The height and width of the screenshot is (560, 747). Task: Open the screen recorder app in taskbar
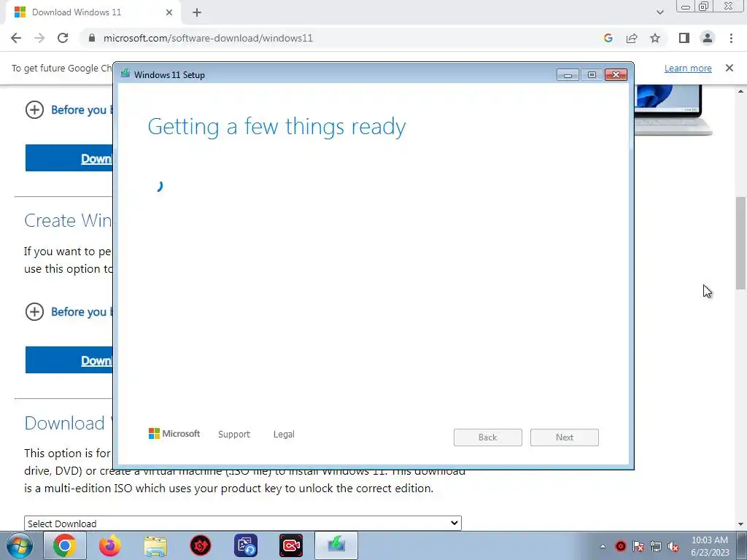[x=291, y=545]
